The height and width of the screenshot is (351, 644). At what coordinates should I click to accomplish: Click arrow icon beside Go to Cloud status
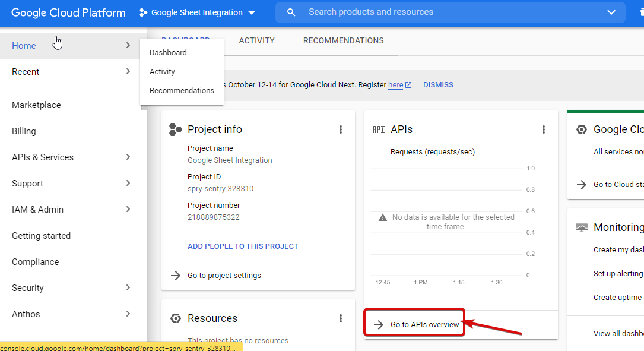point(581,185)
